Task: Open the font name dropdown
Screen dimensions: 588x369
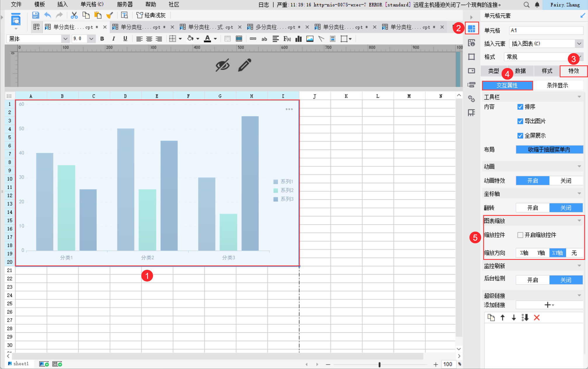Action: pos(65,39)
